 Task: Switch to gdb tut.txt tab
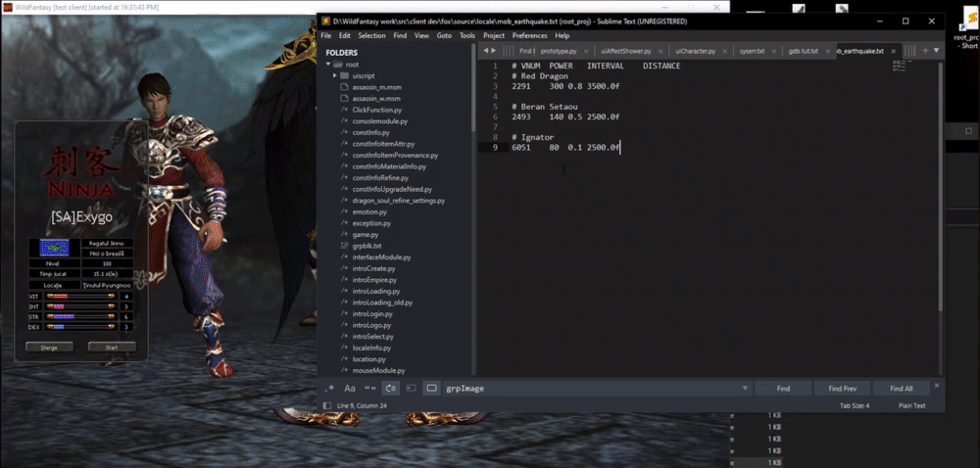coord(803,51)
